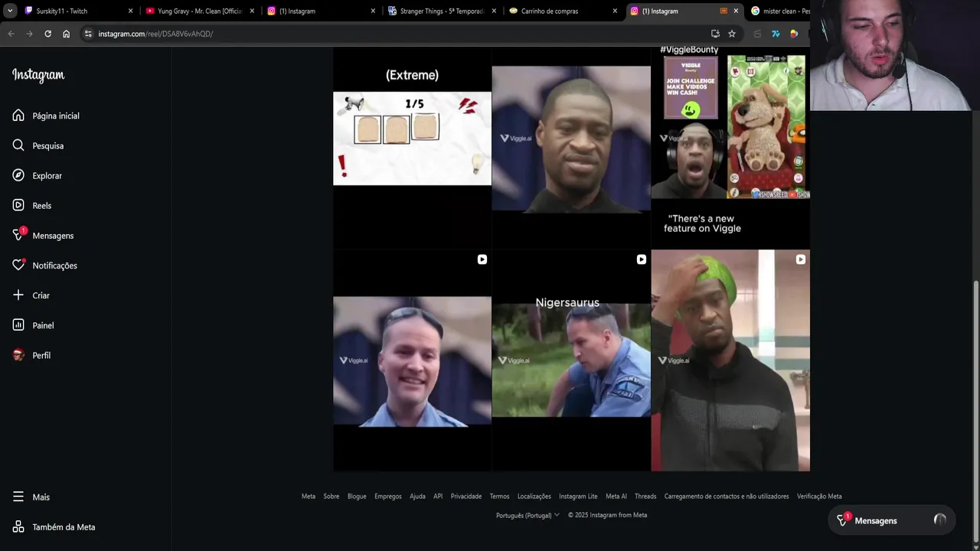The width and height of the screenshot is (980, 551).
Task: Close the active Instagram tab
Action: [736, 11]
